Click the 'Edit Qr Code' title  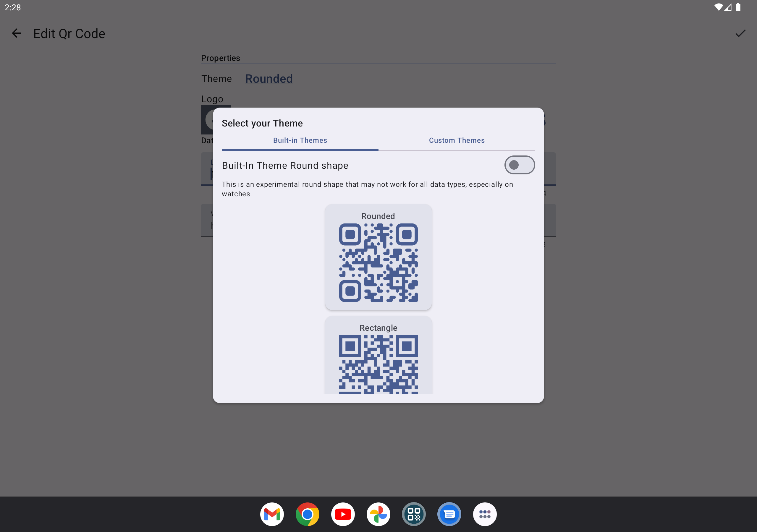[x=69, y=34]
